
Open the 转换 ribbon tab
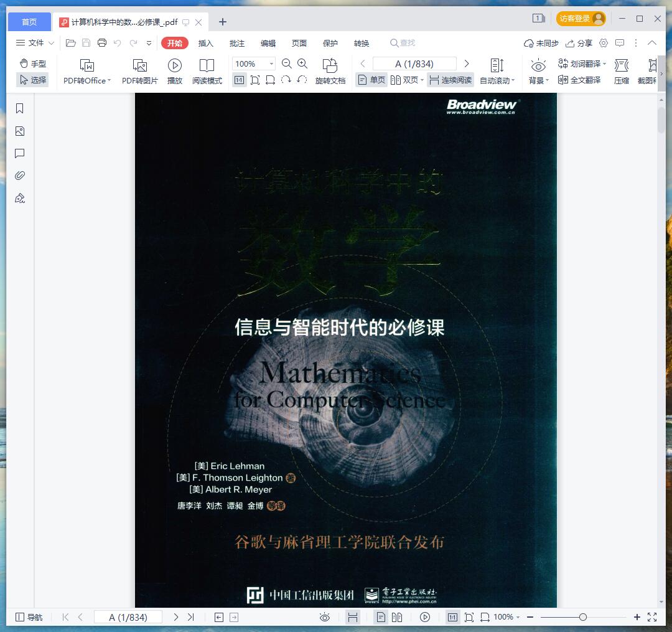[x=362, y=43]
